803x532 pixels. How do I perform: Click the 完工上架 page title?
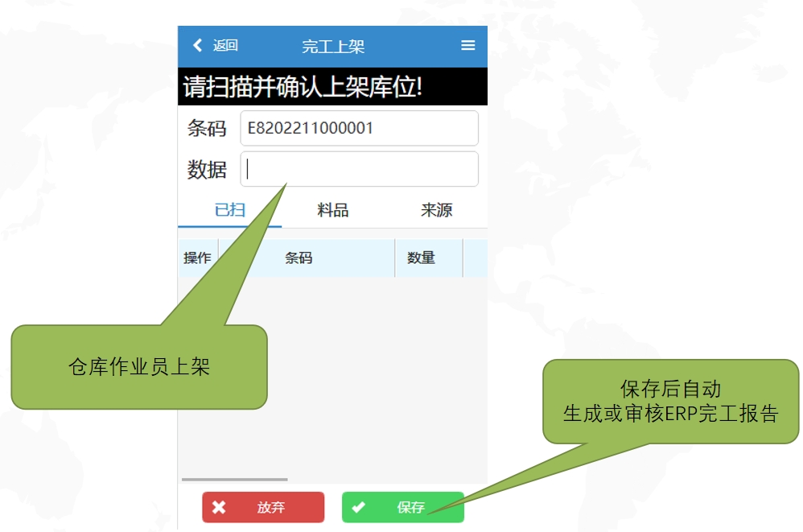333,47
